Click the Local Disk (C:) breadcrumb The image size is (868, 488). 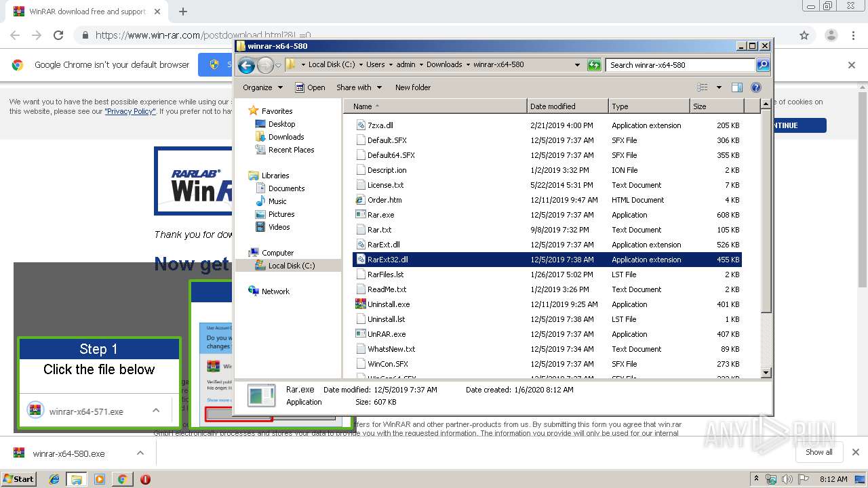click(332, 65)
